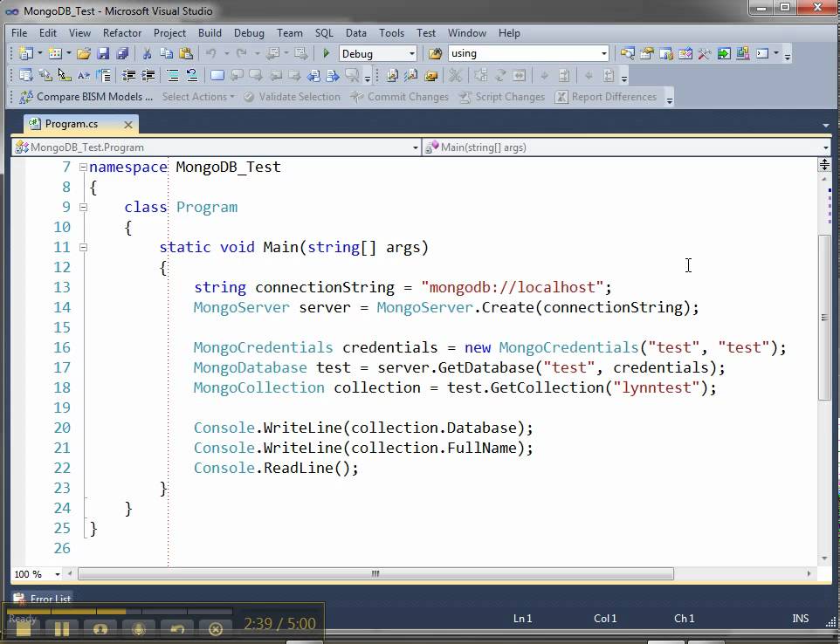
Task: Click the Display an Object Member List icon
Action: click(x=25, y=75)
